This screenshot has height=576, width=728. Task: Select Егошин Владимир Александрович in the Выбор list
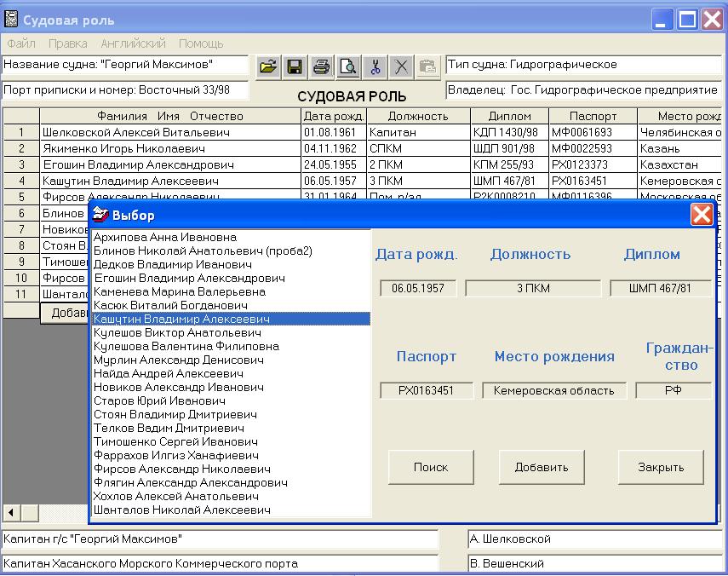point(232,278)
